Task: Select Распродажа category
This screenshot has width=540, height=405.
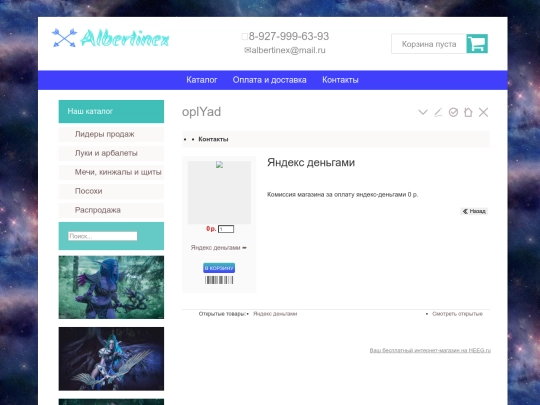Action: pos(111,210)
